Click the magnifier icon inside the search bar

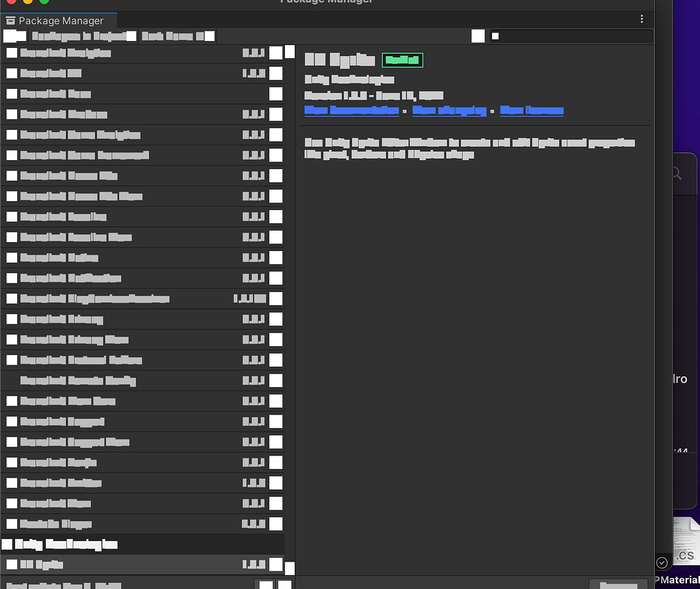point(496,36)
